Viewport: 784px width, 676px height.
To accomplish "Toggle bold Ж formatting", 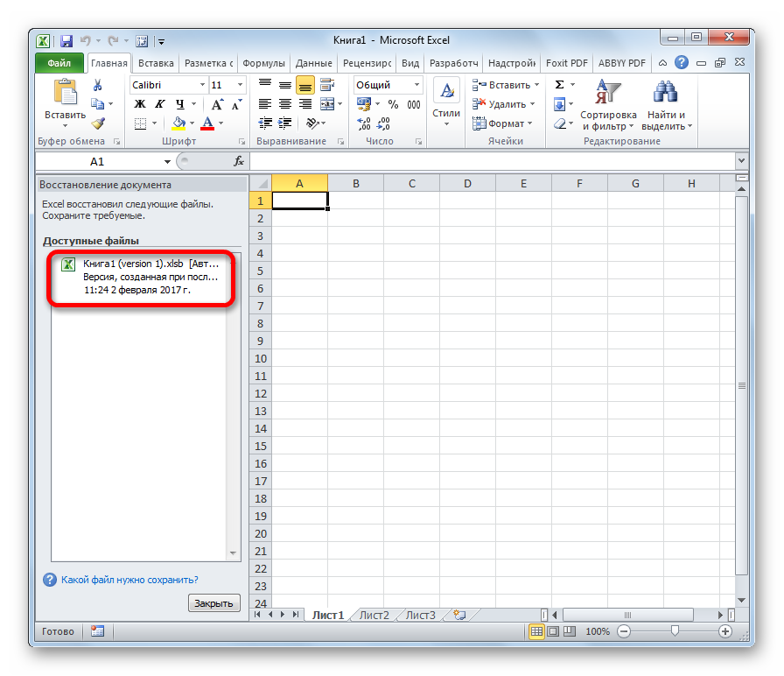I will point(139,104).
